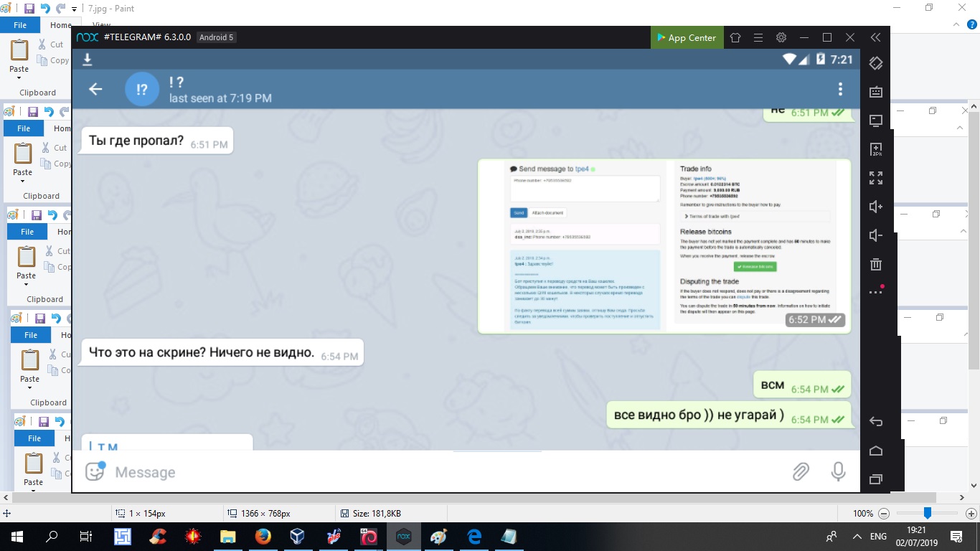Open the Nox keyboard control icon
This screenshot has height=551, width=980.
(875, 92)
